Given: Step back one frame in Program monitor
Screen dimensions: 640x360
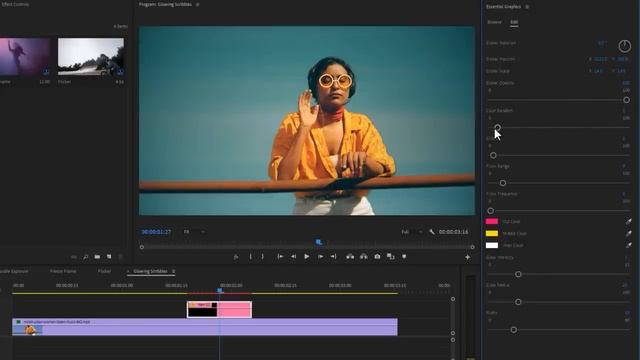Looking at the screenshot, I should [x=293, y=257].
